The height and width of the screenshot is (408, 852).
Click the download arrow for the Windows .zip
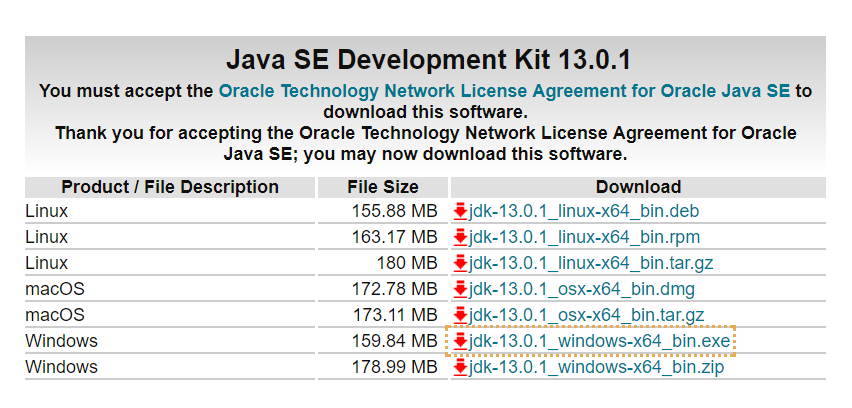pyautogui.click(x=460, y=368)
